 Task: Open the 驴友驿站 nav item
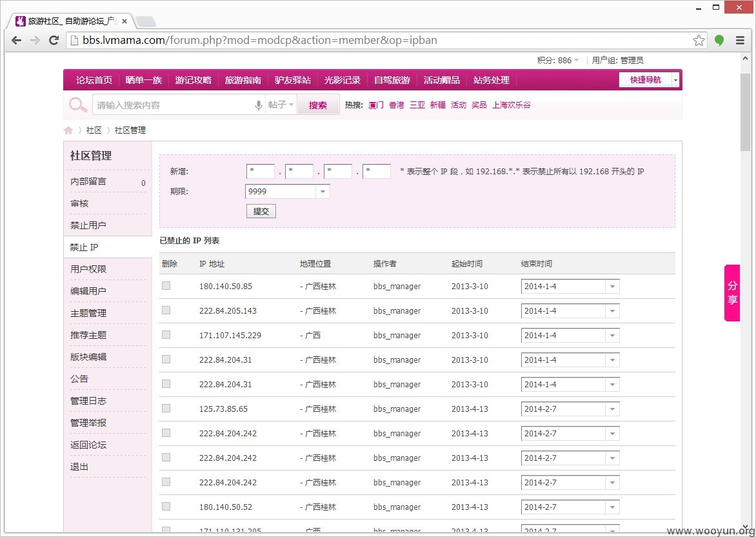[293, 80]
